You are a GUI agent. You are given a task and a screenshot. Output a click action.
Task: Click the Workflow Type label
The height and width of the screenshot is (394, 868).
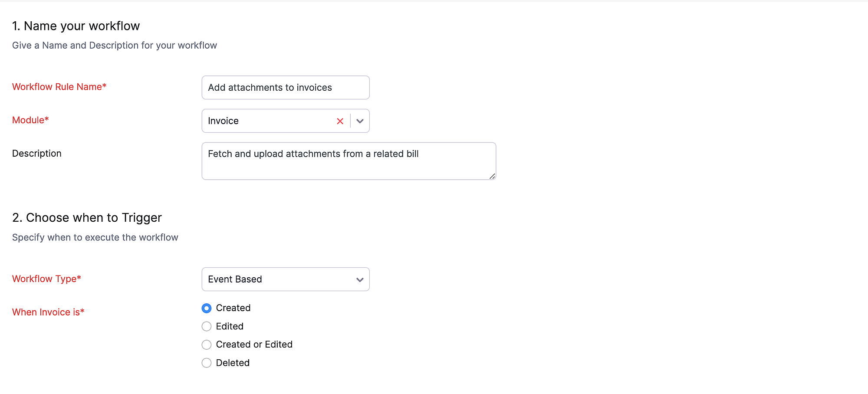point(46,279)
